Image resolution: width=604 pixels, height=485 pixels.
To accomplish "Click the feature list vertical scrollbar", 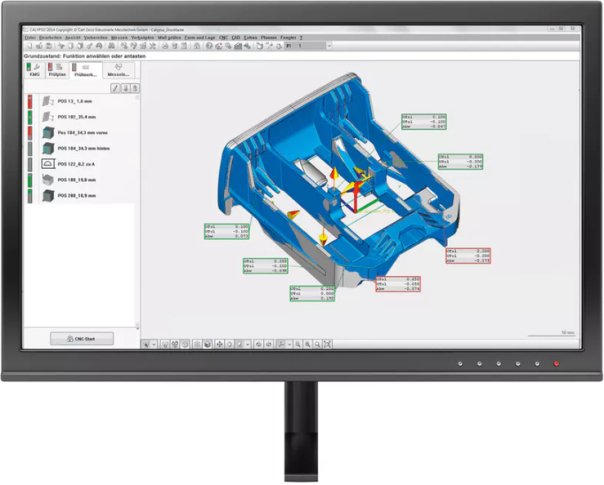I will 138,200.
